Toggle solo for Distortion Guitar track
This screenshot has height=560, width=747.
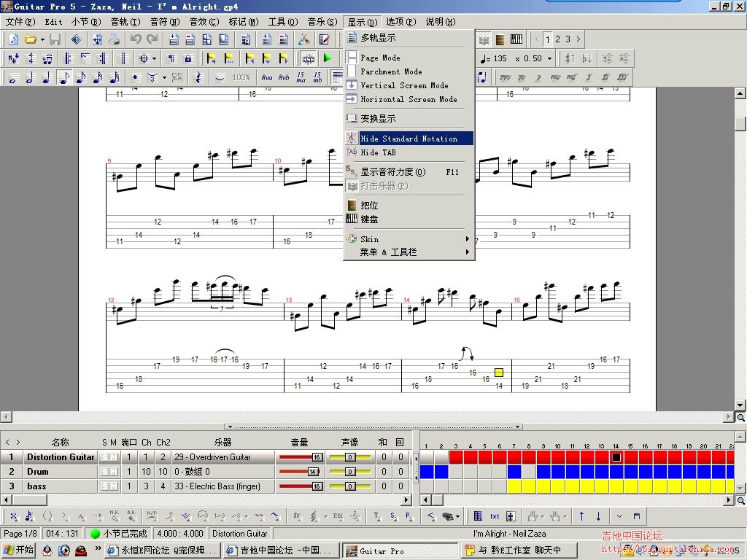(x=104, y=458)
